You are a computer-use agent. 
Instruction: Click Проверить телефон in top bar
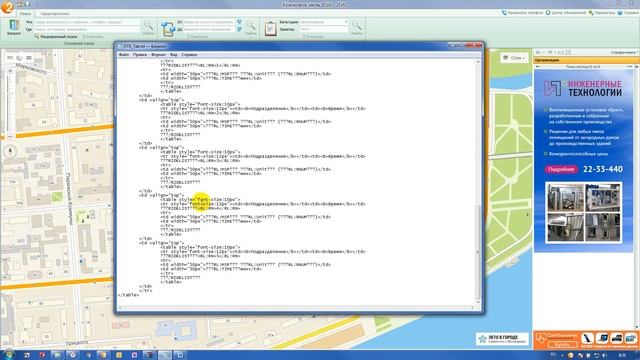click(x=522, y=13)
